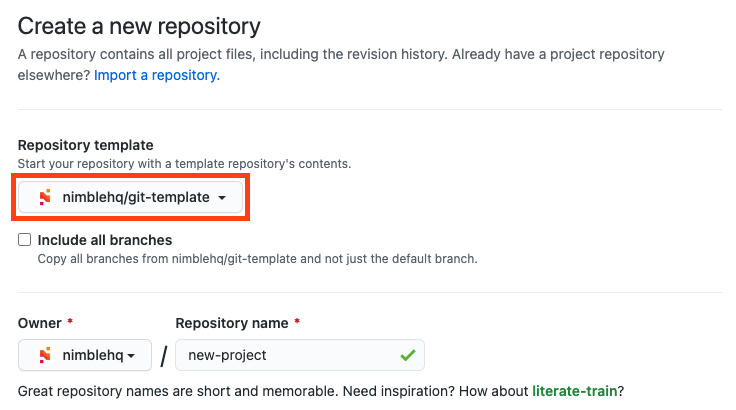Focus the new-project repository name input

285,355
